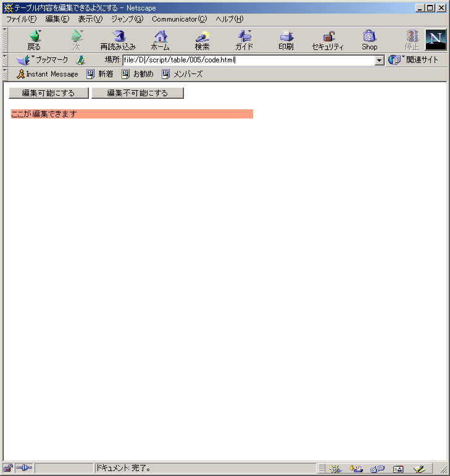The height and width of the screenshot is (476, 450).
Task: Open Newsgroups from the component bar
Action: [x=378, y=469]
